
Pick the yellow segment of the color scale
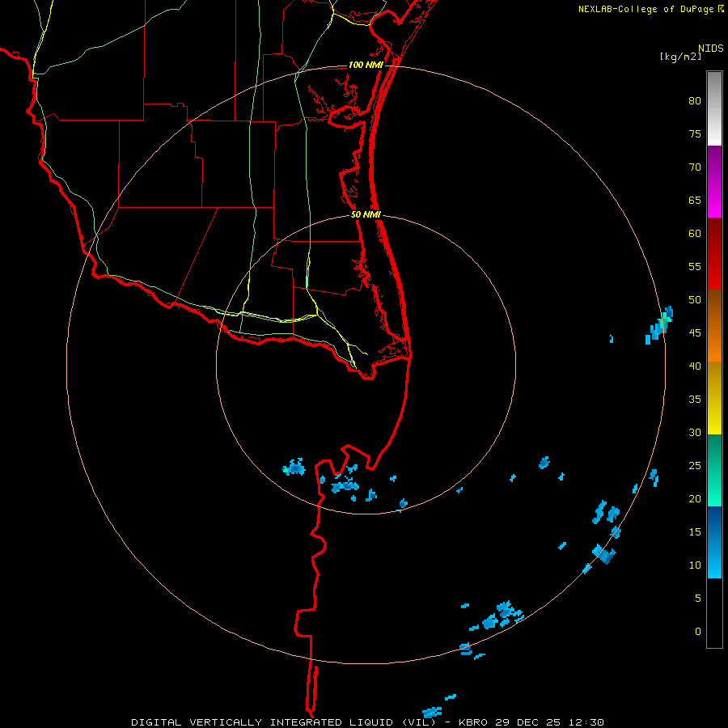click(714, 398)
